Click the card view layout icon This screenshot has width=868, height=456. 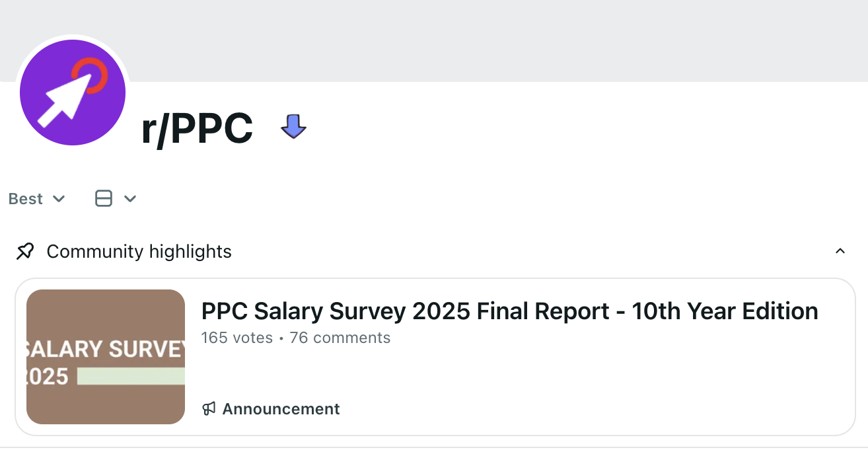(104, 198)
